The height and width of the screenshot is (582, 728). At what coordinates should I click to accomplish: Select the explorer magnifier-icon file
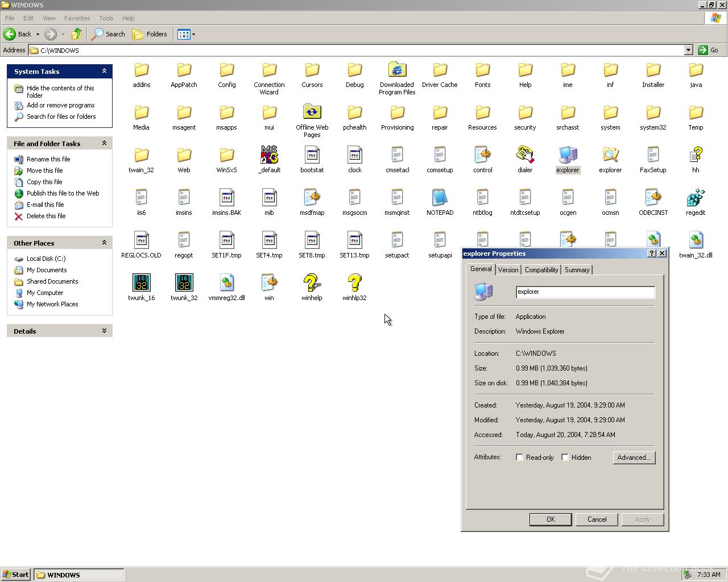tap(610, 156)
